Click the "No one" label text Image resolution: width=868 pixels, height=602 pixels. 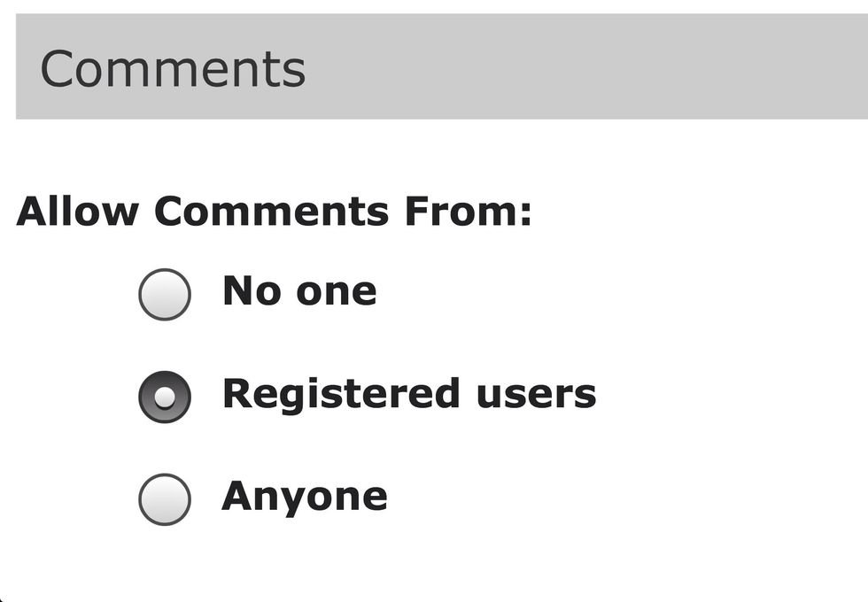click(299, 290)
